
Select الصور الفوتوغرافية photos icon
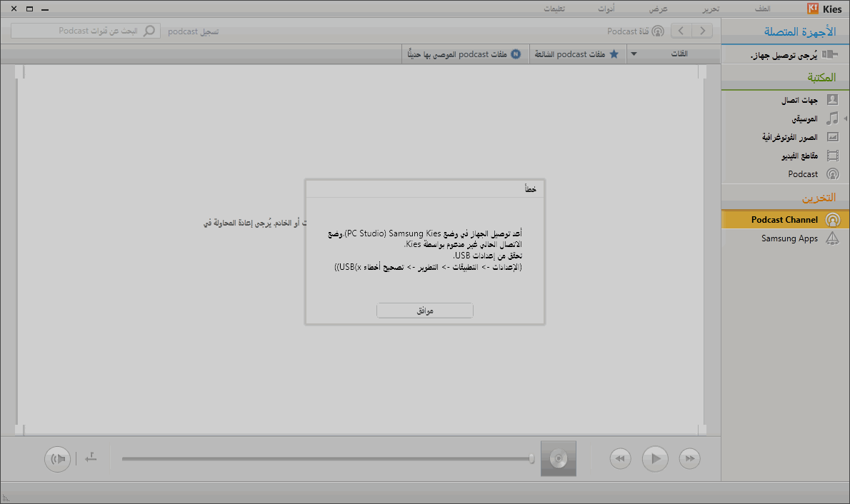tap(833, 137)
